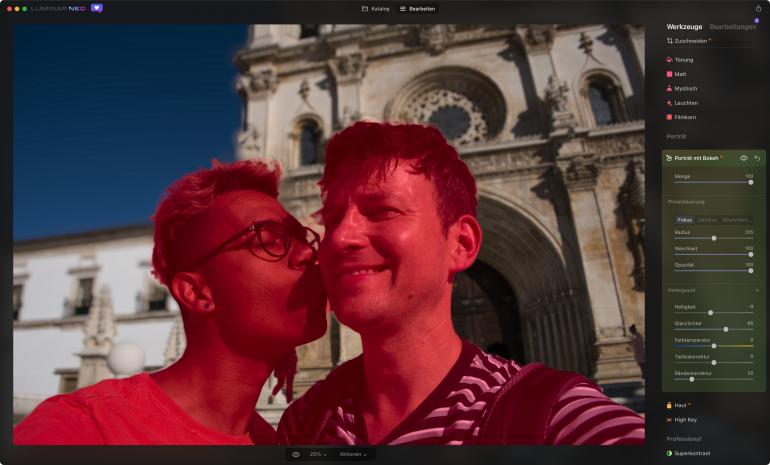Adjust the Menge slider
770x465 pixels.
pos(714,182)
